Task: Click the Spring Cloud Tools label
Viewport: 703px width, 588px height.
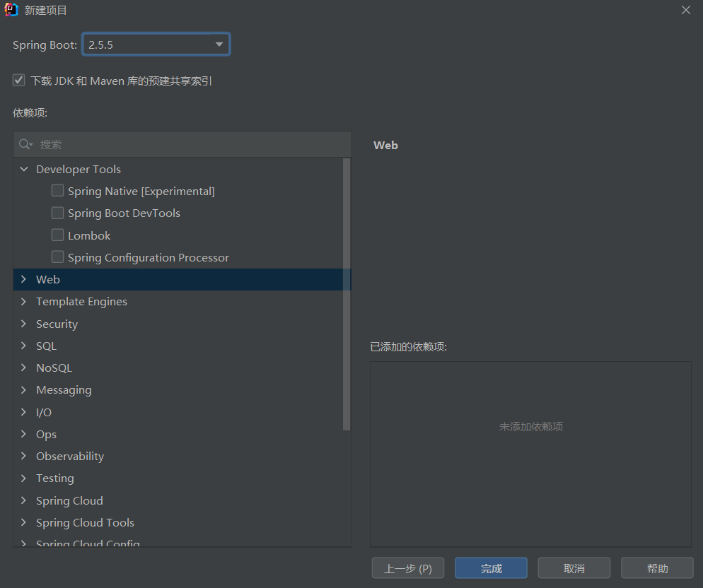Action: pyautogui.click(x=85, y=522)
